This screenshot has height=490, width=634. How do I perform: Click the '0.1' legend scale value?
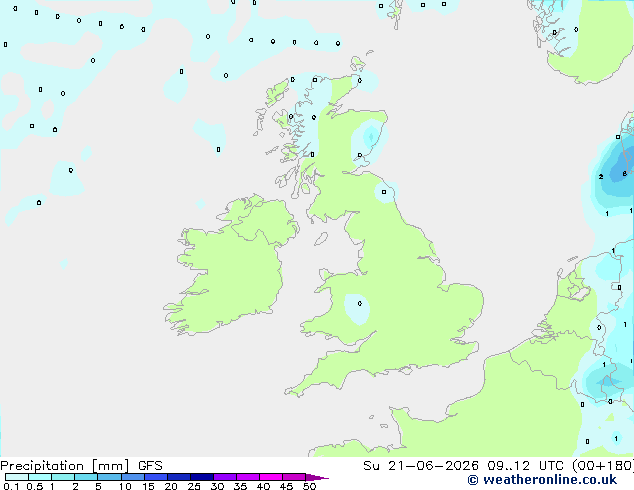coord(11,486)
